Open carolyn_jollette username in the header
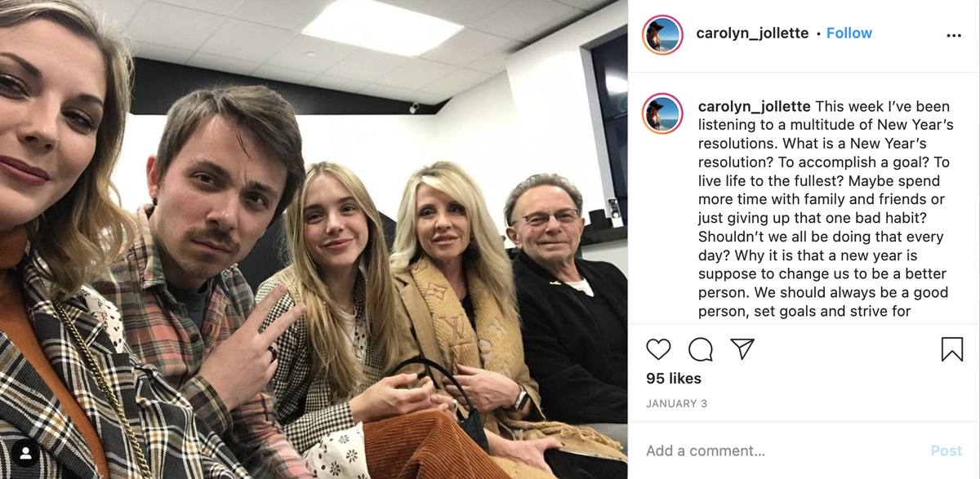The height and width of the screenshot is (479, 980). (x=752, y=33)
